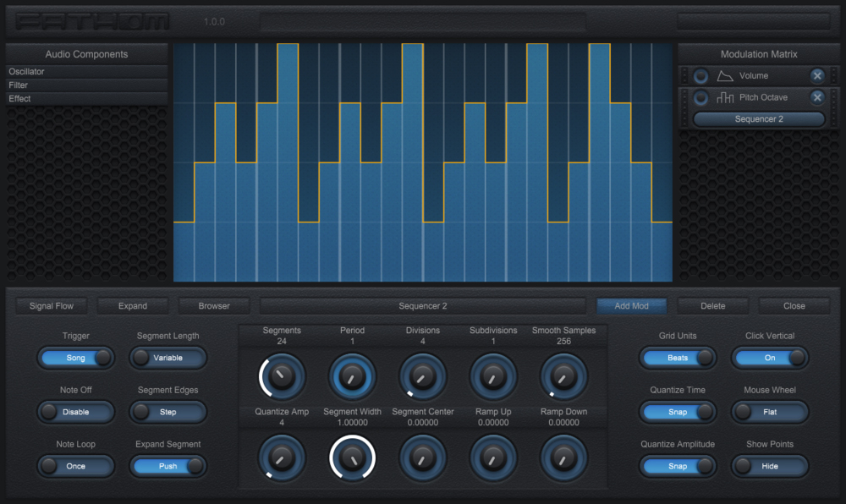Image resolution: width=846 pixels, height=504 pixels.
Task: Open the Browser view
Action: tap(214, 306)
